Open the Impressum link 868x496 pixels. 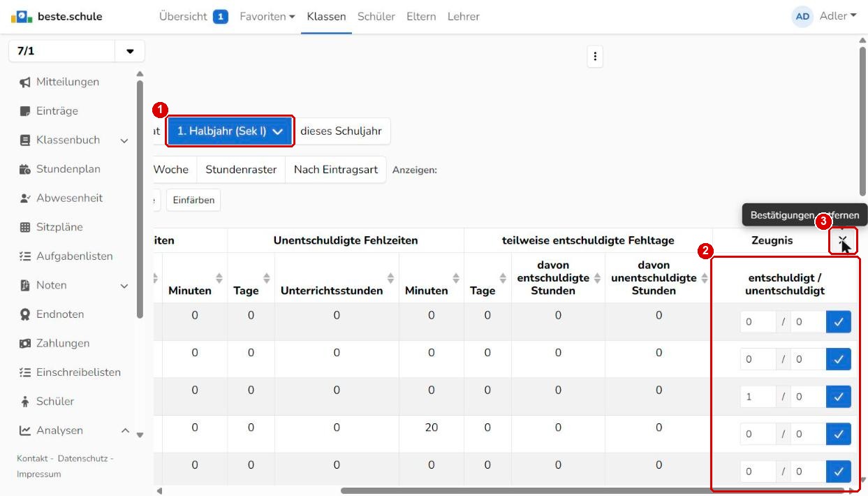39,474
